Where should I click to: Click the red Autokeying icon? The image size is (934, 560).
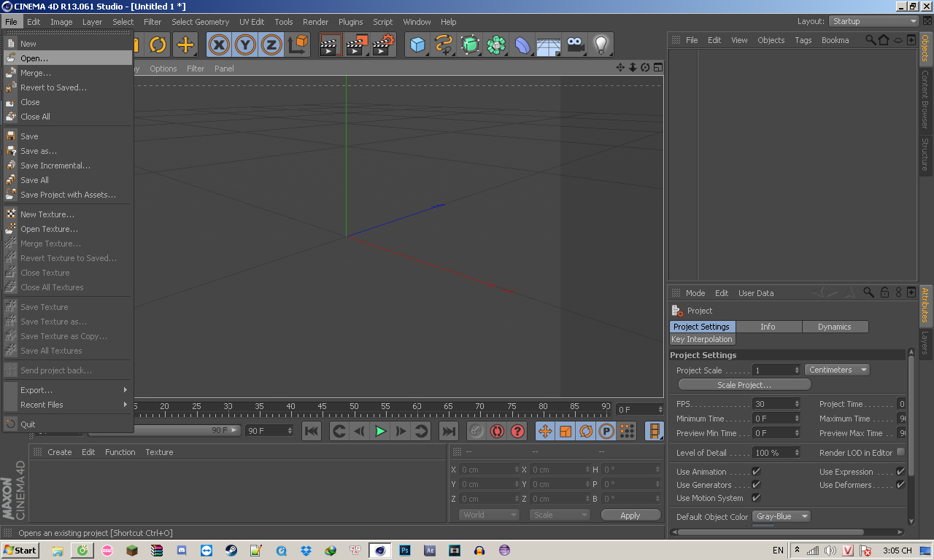pos(497,431)
